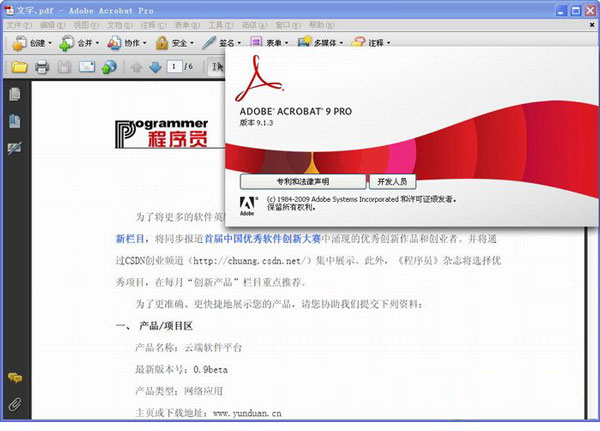Close the document with the menu bar X
This screenshot has height=431, width=600.
pyautogui.click(x=592, y=25)
